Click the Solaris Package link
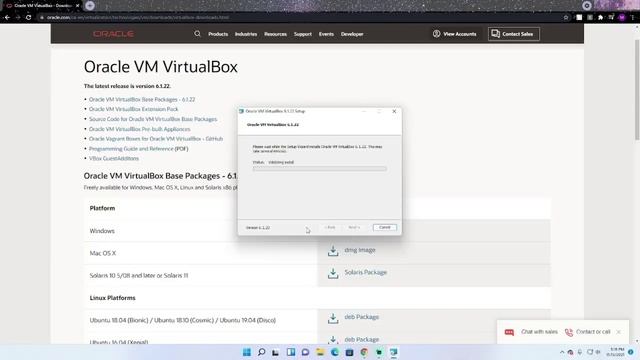The image size is (640, 360). pos(365,272)
